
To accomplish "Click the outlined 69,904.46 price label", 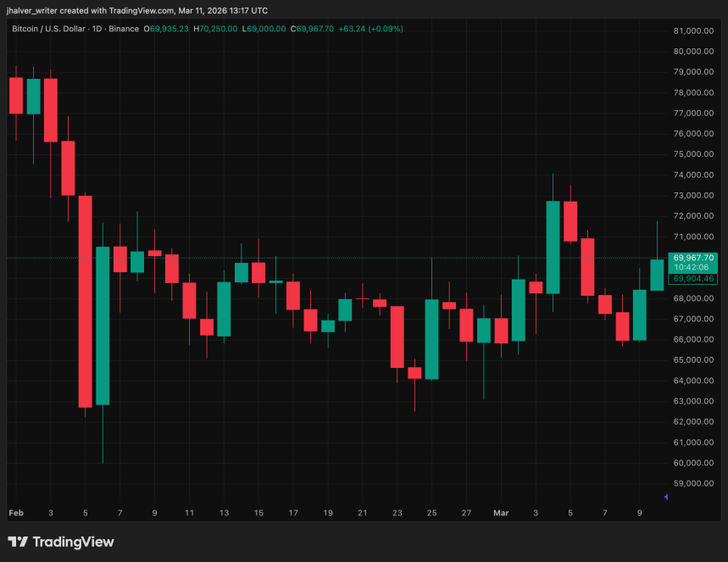I will pyautogui.click(x=693, y=279).
